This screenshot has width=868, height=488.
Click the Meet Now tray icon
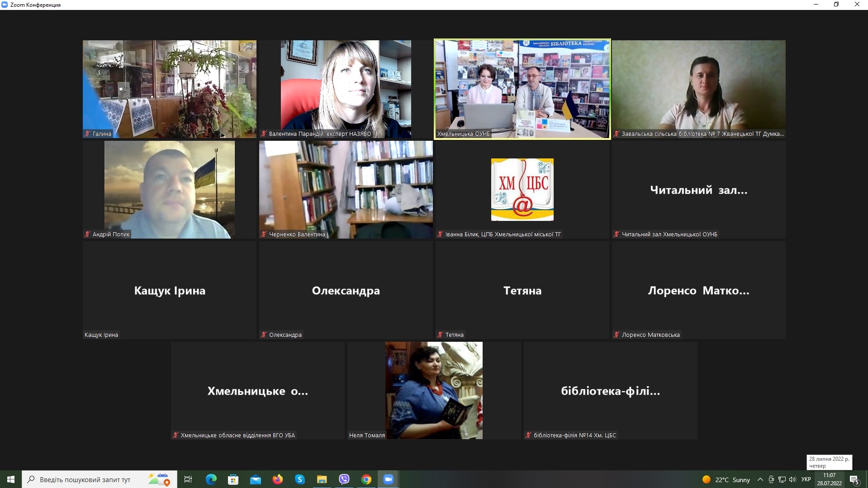[x=771, y=479]
